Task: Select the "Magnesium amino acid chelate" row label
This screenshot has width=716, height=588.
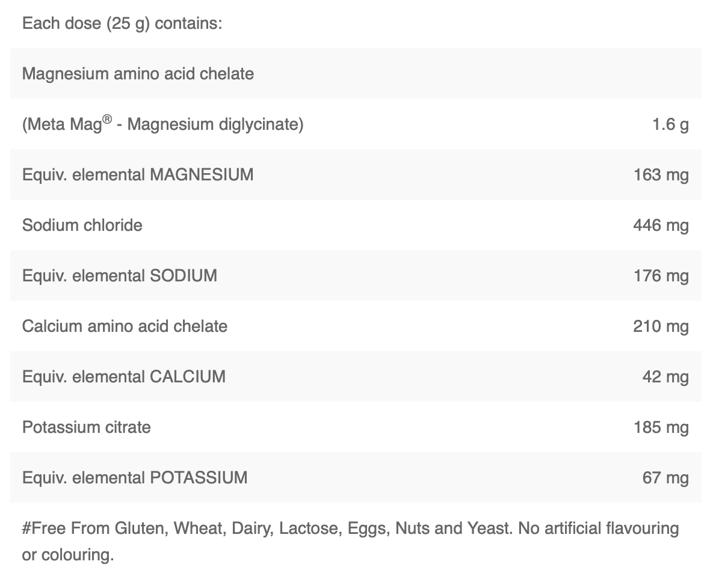Action: [138, 74]
